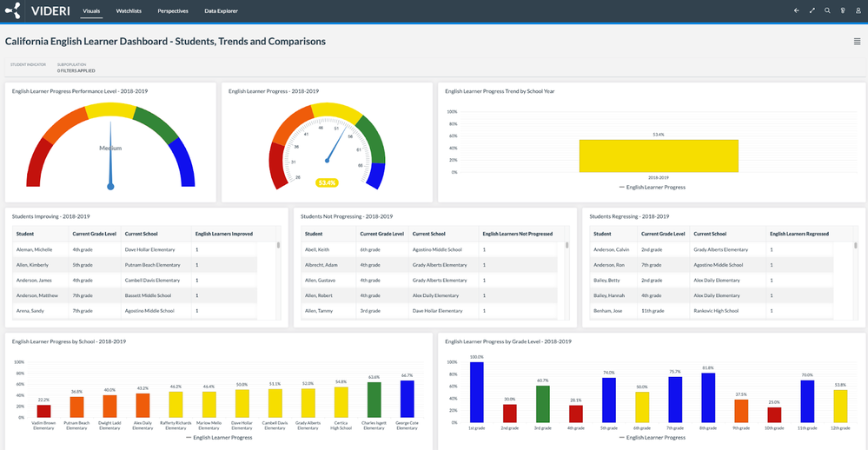Screen dimensions: 868x450
Task: Click the yellow 12th grade bar
Action: coord(840,407)
